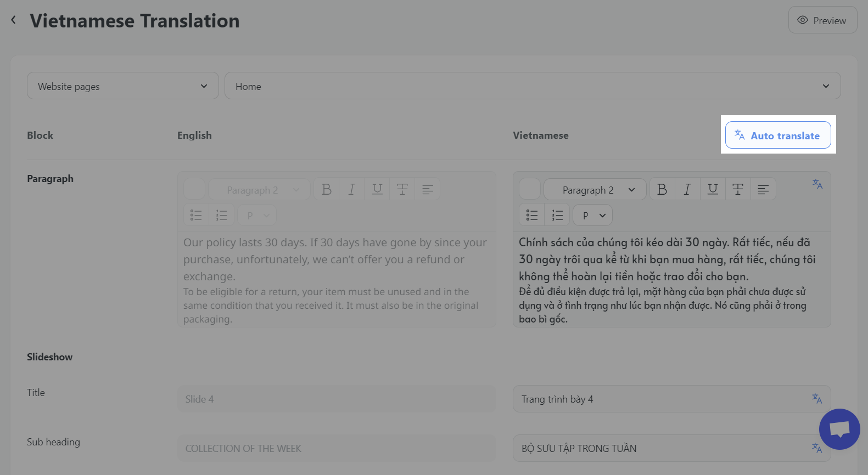Go back using the left arrow
The width and height of the screenshot is (868, 475).
tap(14, 20)
